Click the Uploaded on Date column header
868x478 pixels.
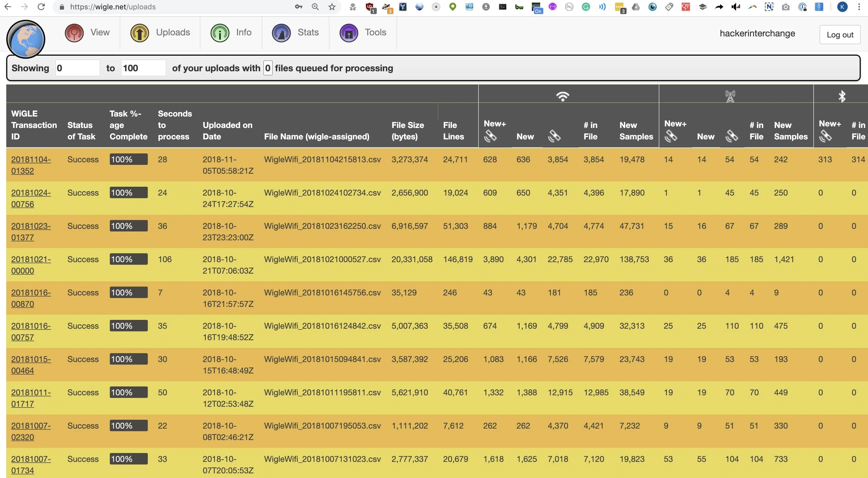[x=227, y=131]
